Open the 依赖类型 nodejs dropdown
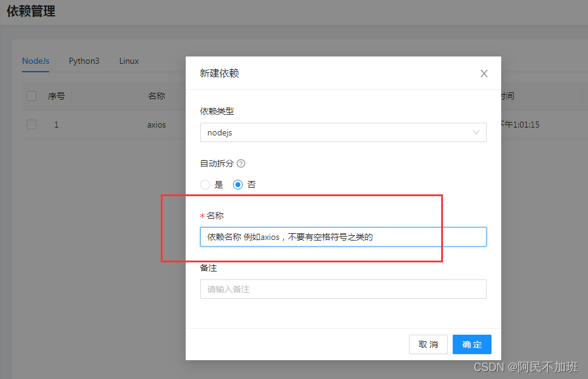The width and height of the screenshot is (588, 379). [343, 132]
